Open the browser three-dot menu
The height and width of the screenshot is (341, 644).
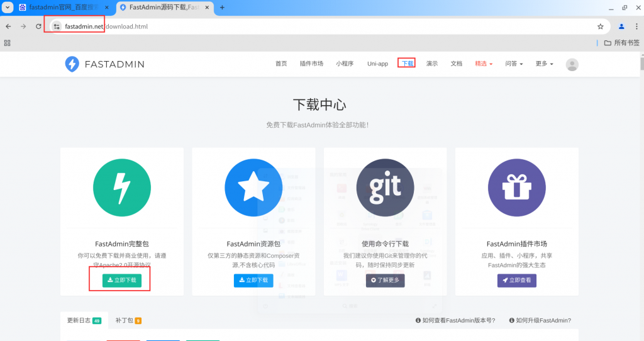(x=636, y=26)
